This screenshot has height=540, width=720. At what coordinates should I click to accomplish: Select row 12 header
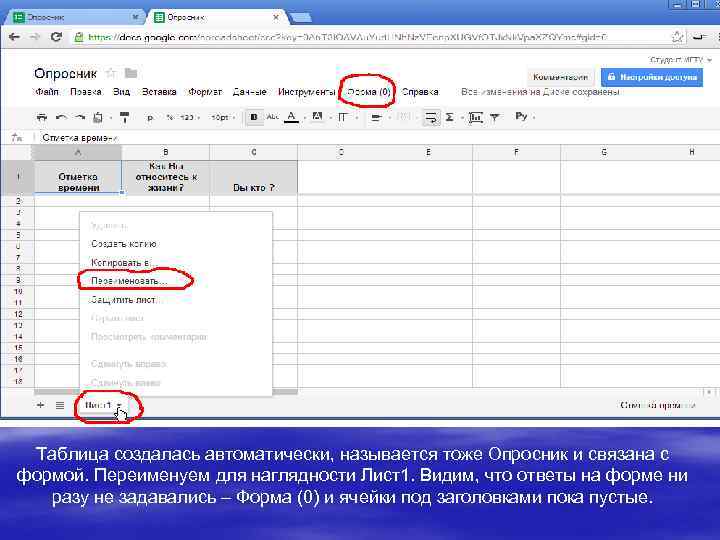[17, 314]
